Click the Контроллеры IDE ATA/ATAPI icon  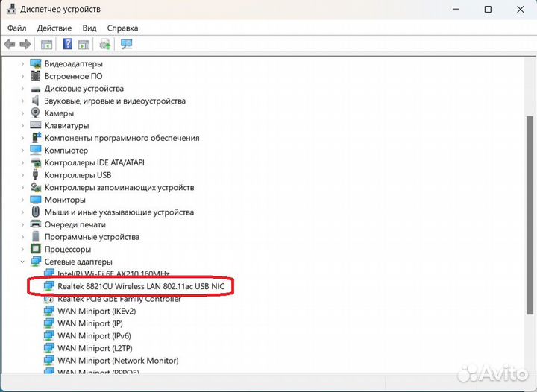tap(36, 162)
